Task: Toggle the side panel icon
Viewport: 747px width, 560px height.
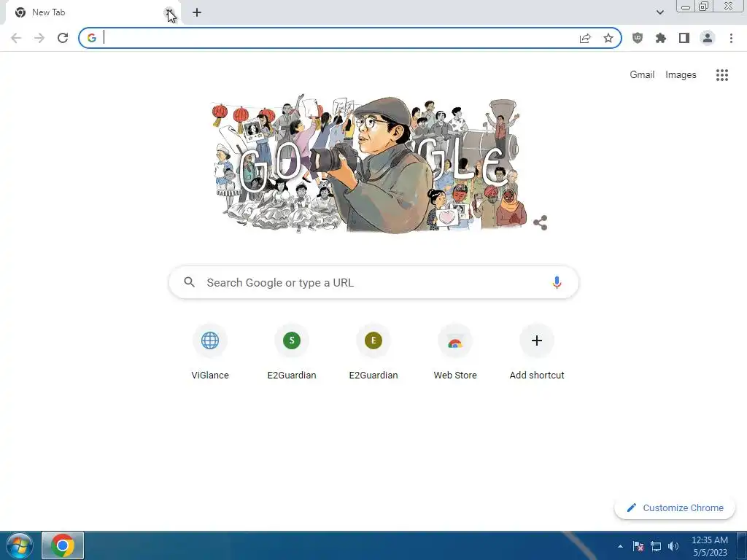Action: coord(684,38)
